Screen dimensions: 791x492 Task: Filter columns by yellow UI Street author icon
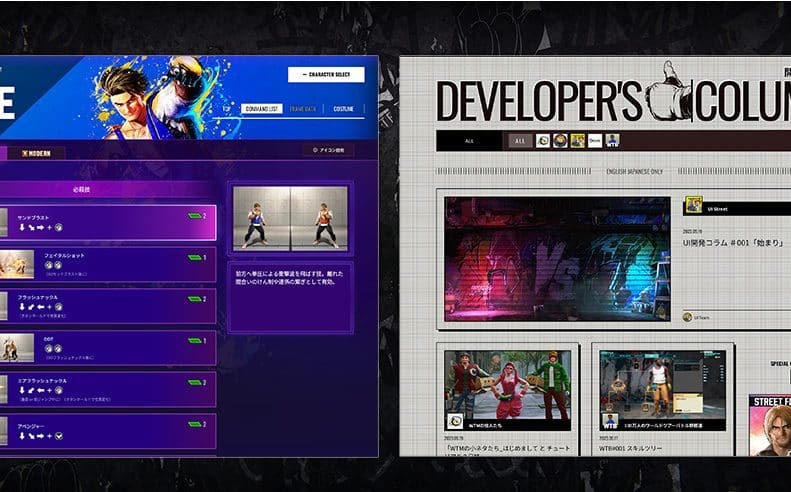[x=578, y=141]
